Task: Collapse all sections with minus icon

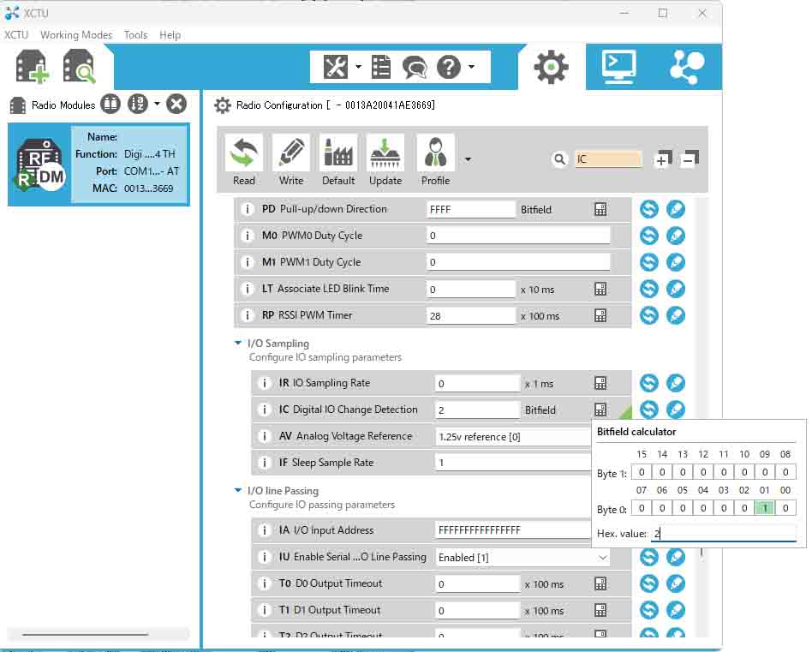Action: (x=690, y=159)
